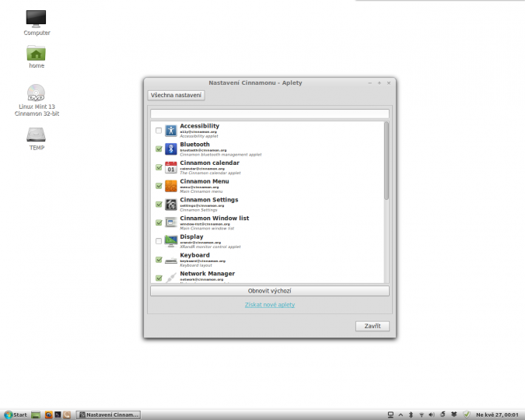
Task: Click the Nastavení Cinnam... taskbar window button
Action: coord(108,415)
